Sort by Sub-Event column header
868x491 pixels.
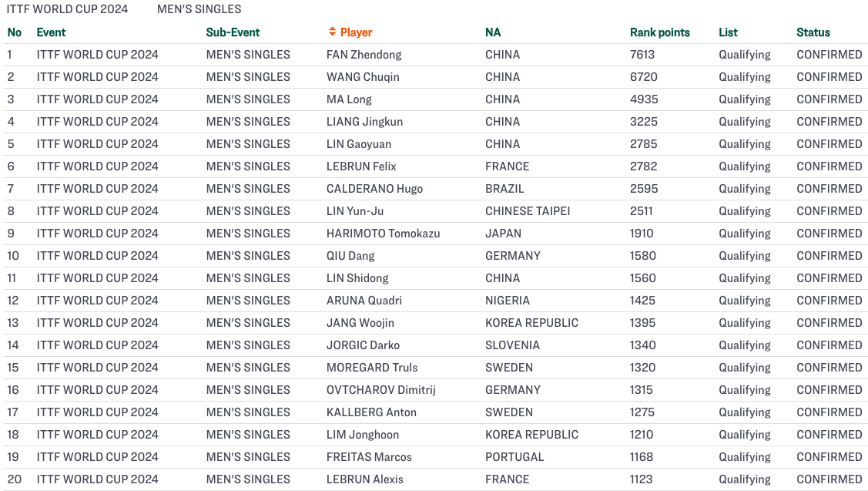click(x=233, y=32)
